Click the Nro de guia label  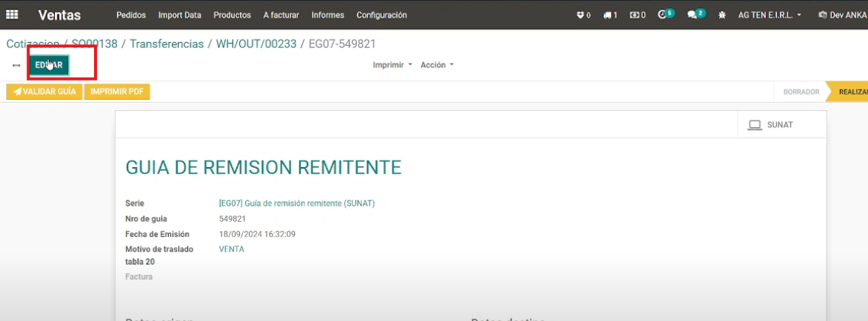(x=146, y=219)
